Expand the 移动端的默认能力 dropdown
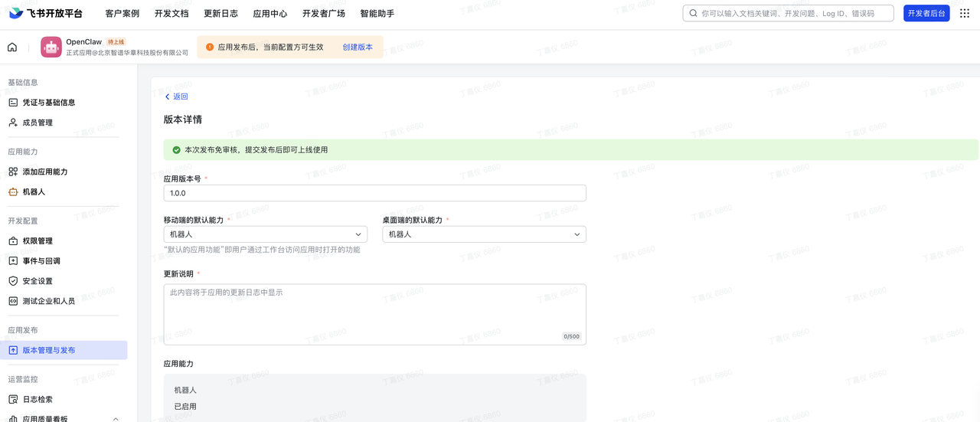 click(x=265, y=234)
